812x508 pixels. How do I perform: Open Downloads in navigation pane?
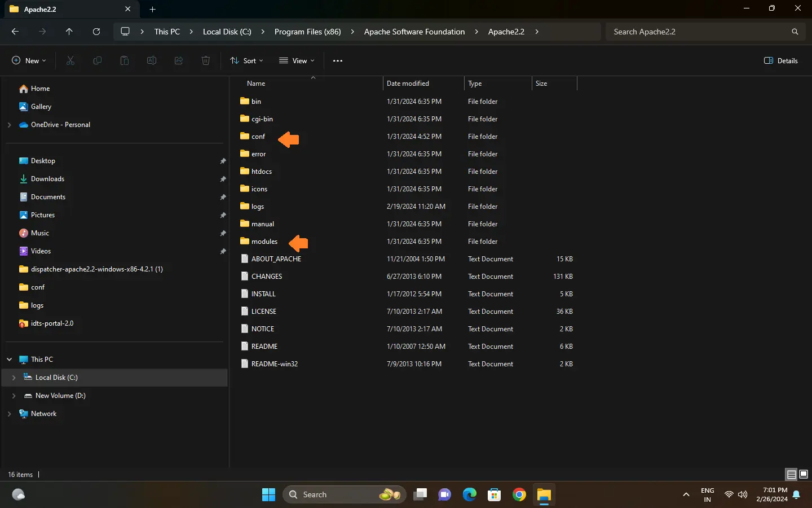[x=47, y=179]
